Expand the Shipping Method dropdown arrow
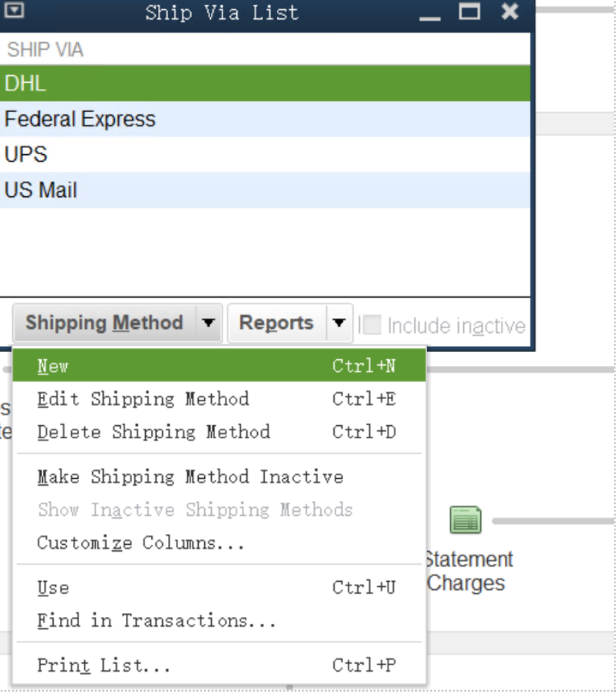Viewport: 616px width, 694px height. click(209, 323)
